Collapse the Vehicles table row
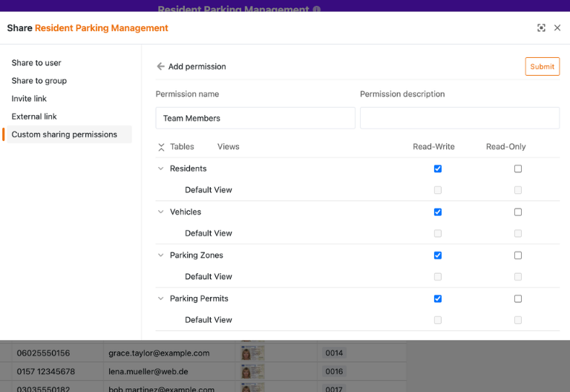The width and height of the screenshot is (570, 392). pyautogui.click(x=160, y=212)
